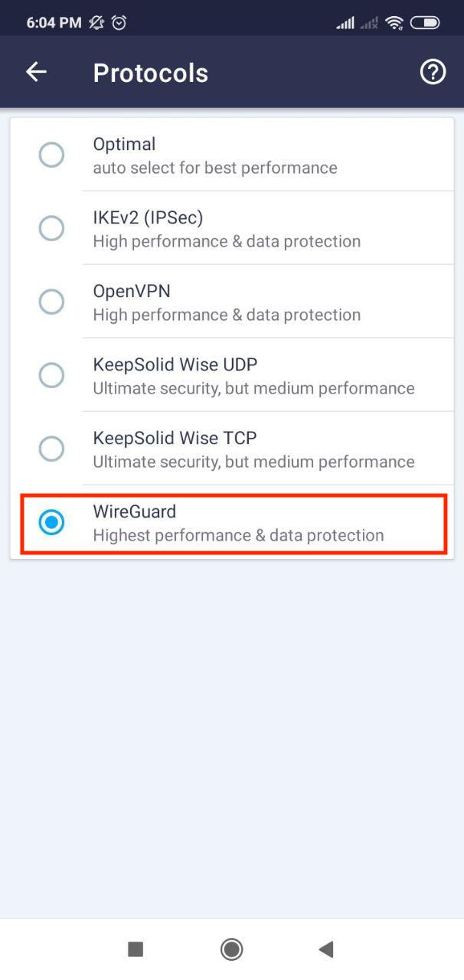Screen dimensions: 464x980
Task: Tap the Protocols screen title
Action: 150,73
